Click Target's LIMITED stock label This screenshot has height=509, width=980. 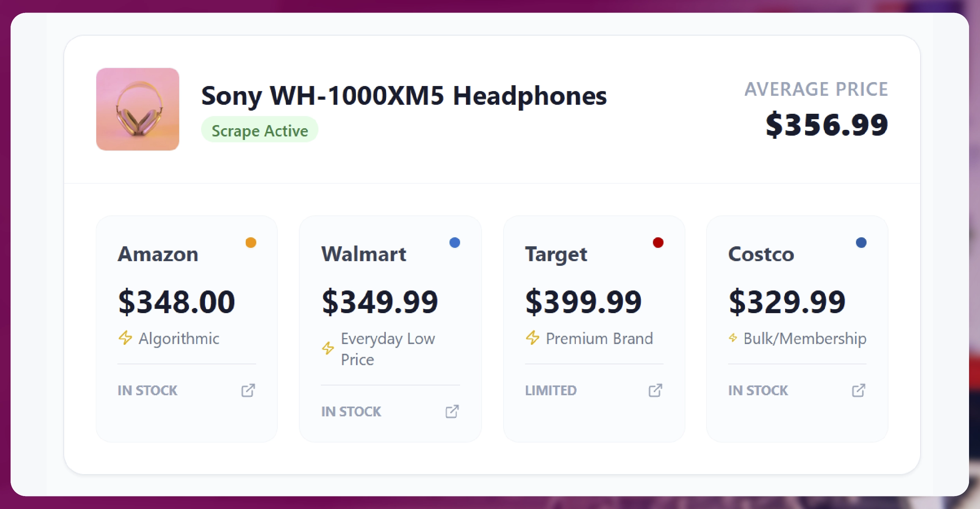tap(551, 391)
